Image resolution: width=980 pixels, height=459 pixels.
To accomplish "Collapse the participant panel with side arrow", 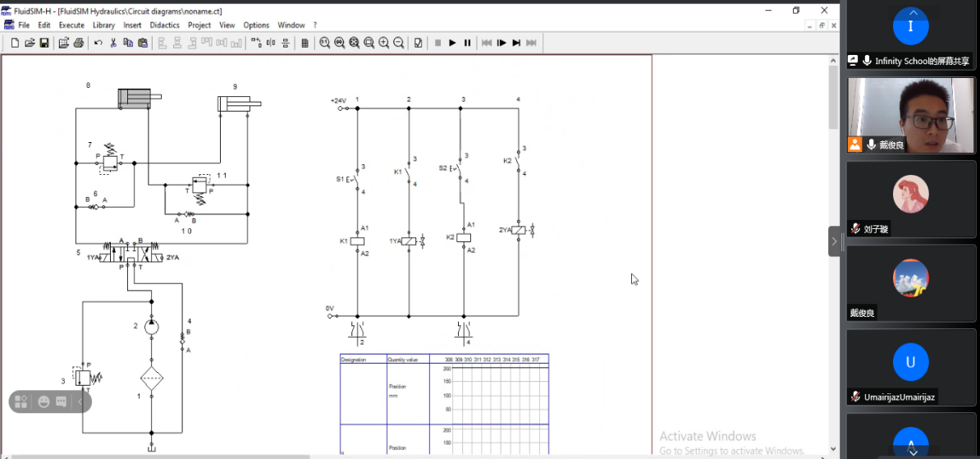I will (x=834, y=241).
